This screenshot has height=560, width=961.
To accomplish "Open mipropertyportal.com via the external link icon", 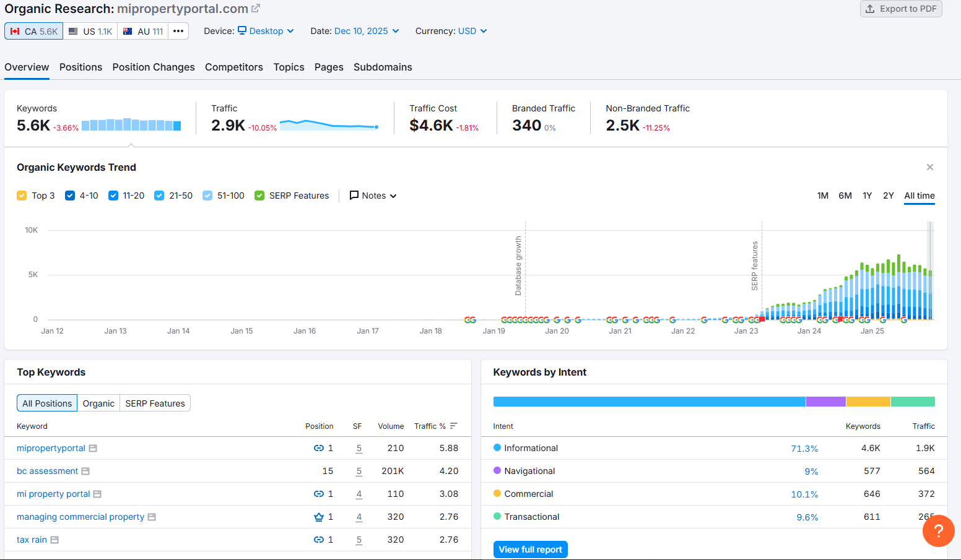I will (x=254, y=8).
